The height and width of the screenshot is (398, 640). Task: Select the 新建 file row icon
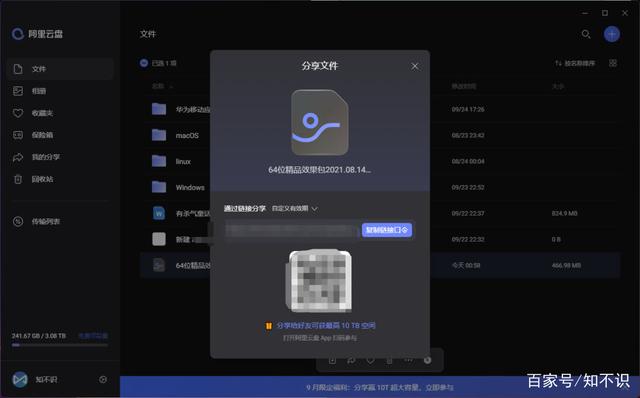(x=159, y=239)
